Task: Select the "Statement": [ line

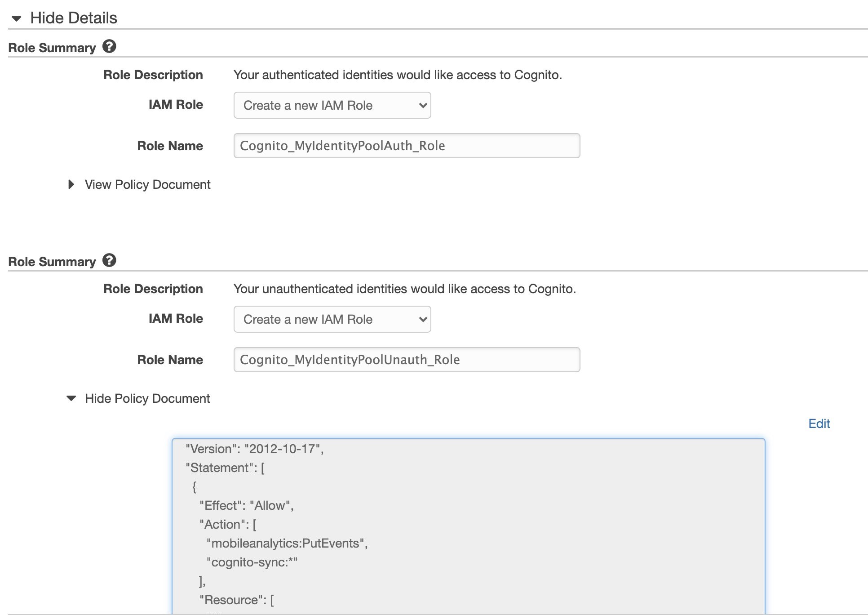Action: [x=225, y=468]
